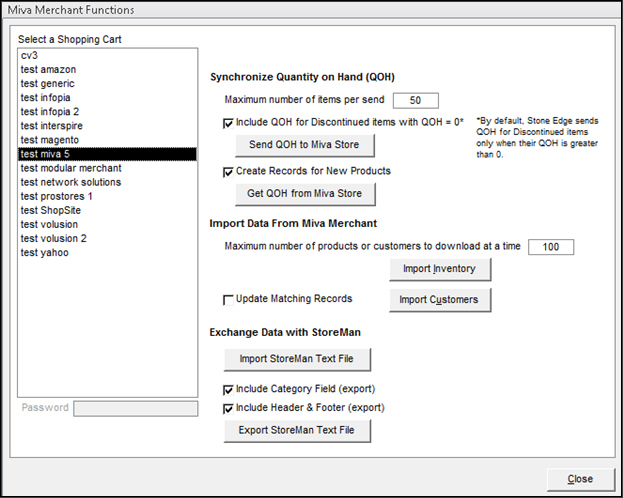The width and height of the screenshot is (623, 498).
Task: Toggle Include Header & Footer (export) checkbox
Action: [x=228, y=409]
